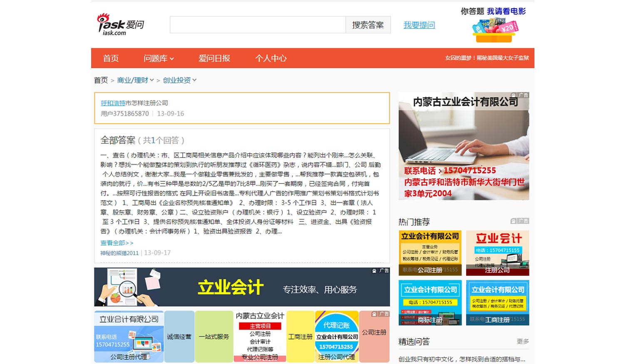Click the 诚信经营 ad tile

point(179,337)
